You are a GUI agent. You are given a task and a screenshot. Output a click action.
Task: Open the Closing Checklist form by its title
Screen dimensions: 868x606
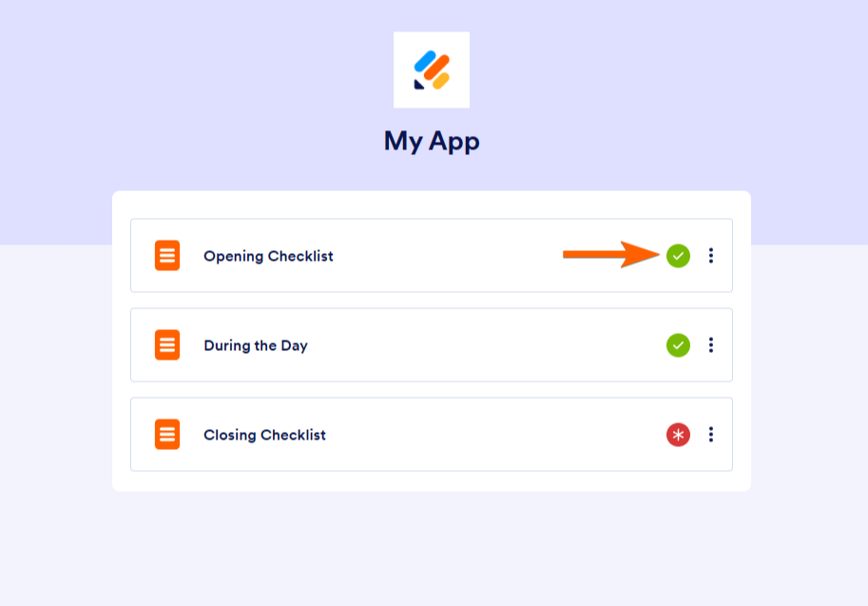pos(264,435)
